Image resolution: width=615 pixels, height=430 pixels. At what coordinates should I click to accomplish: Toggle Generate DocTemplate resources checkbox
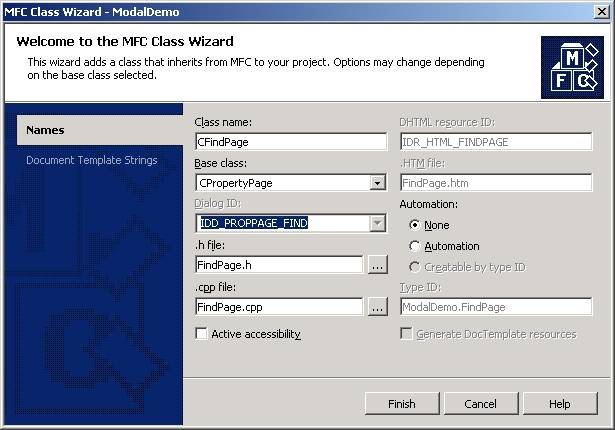(x=406, y=334)
